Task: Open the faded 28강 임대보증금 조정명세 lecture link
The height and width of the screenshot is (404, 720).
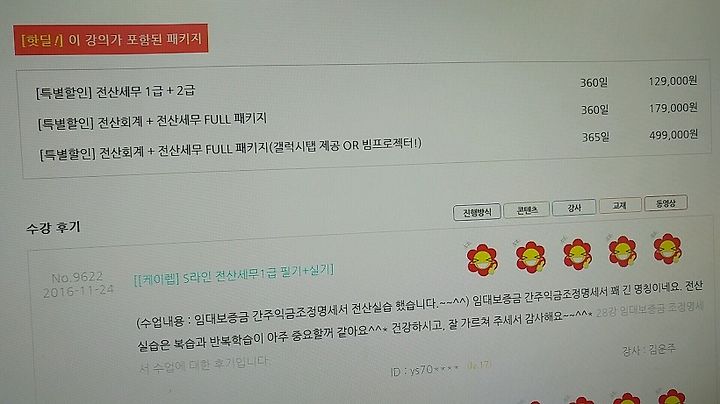Action: pos(650,309)
